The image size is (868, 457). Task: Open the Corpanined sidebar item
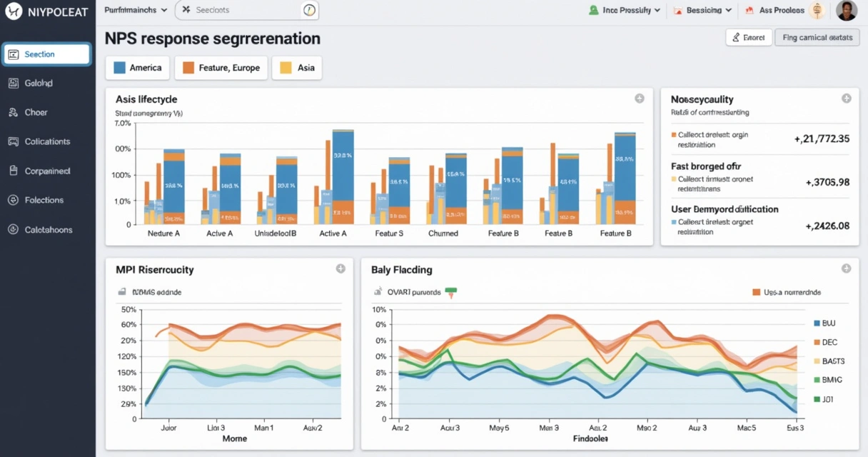tap(47, 171)
